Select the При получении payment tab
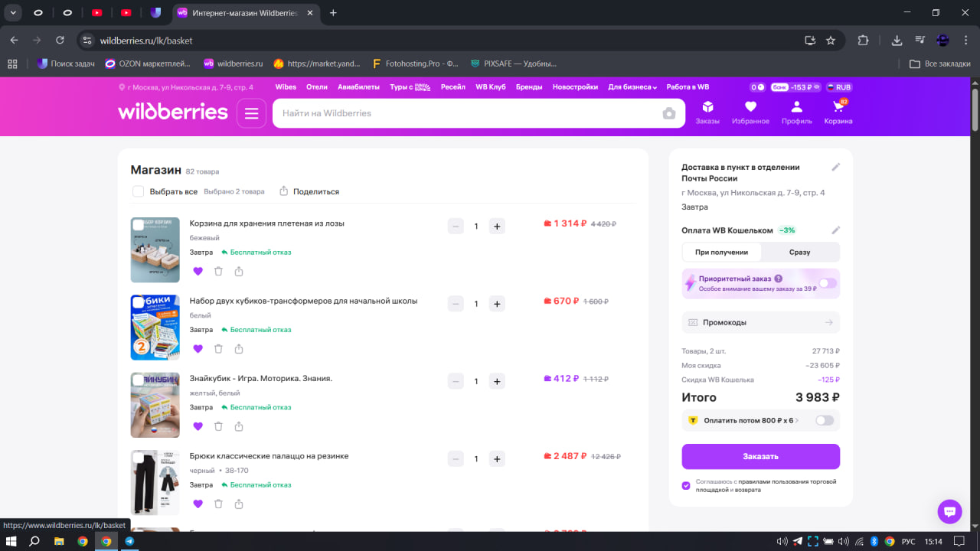Screen dimensions: 980x551 coord(721,252)
